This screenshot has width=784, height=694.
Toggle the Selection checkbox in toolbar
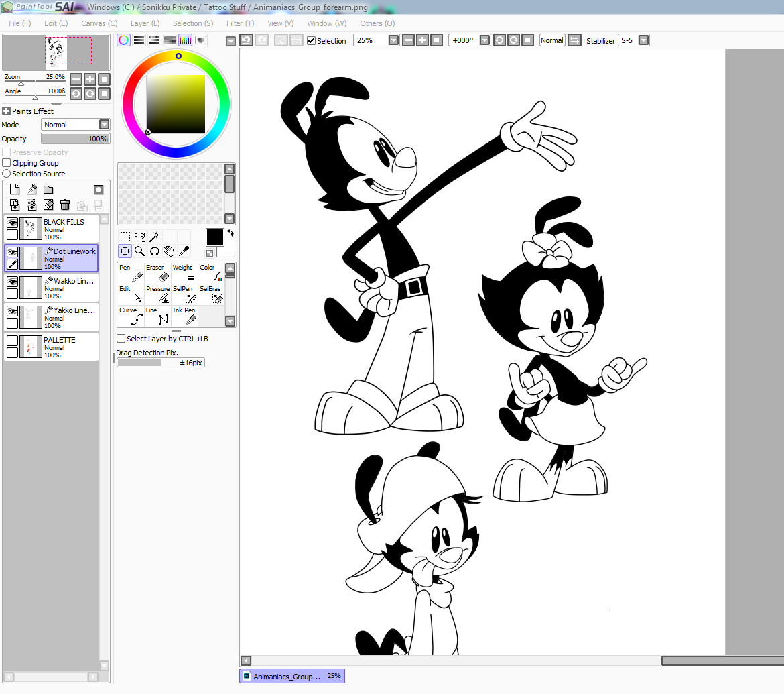pos(311,40)
